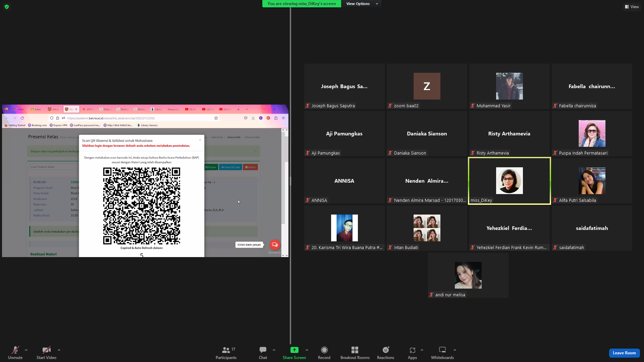Click the green encryption shield icon
The height and width of the screenshot is (362, 644).
(7, 7)
